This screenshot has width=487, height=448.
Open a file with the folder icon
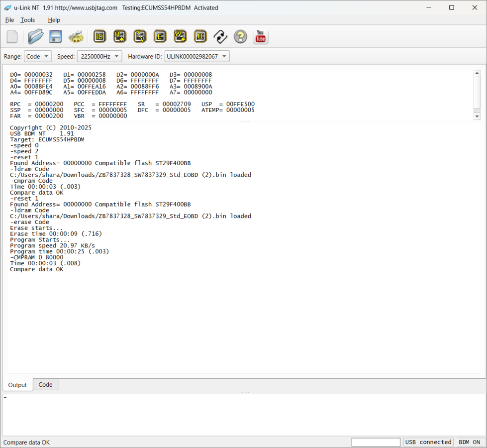[35, 37]
